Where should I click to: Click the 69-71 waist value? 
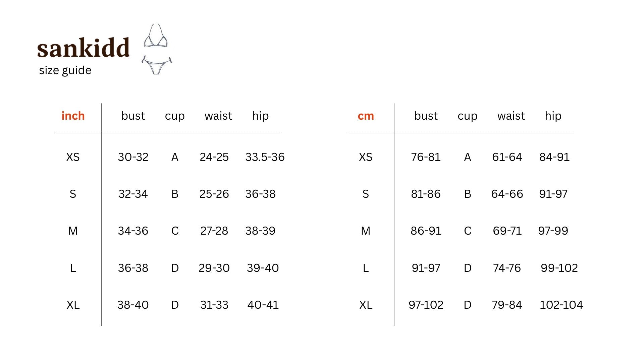click(x=507, y=231)
